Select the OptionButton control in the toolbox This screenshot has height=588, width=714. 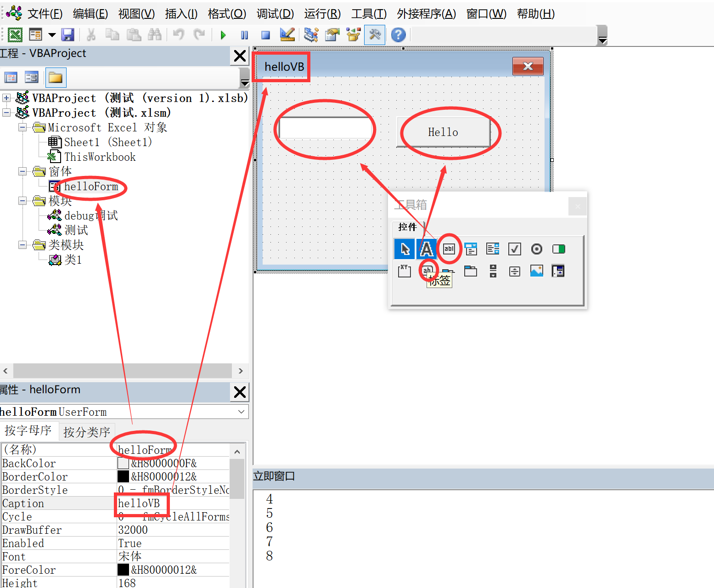tap(537, 249)
